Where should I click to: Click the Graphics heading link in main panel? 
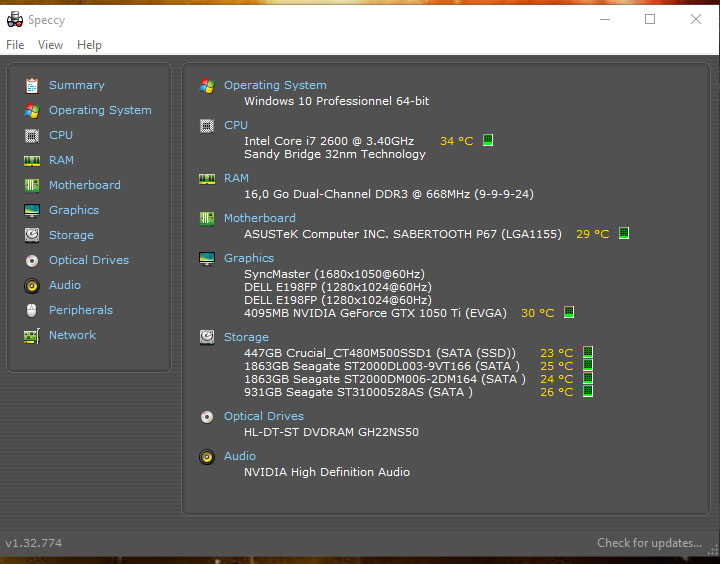pos(248,258)
